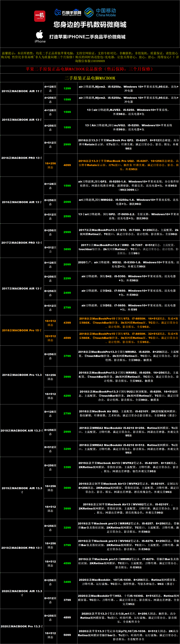
Task: Select the 2018款MACBOOK Pro 13.3 model cell
Action: [22, 375]
